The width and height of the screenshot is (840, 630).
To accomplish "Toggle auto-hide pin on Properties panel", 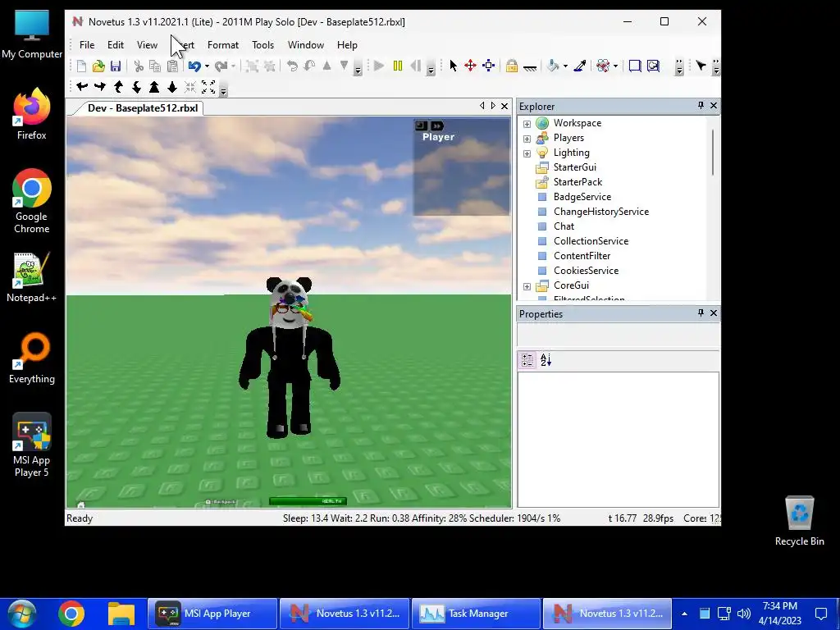I will 701,313.
